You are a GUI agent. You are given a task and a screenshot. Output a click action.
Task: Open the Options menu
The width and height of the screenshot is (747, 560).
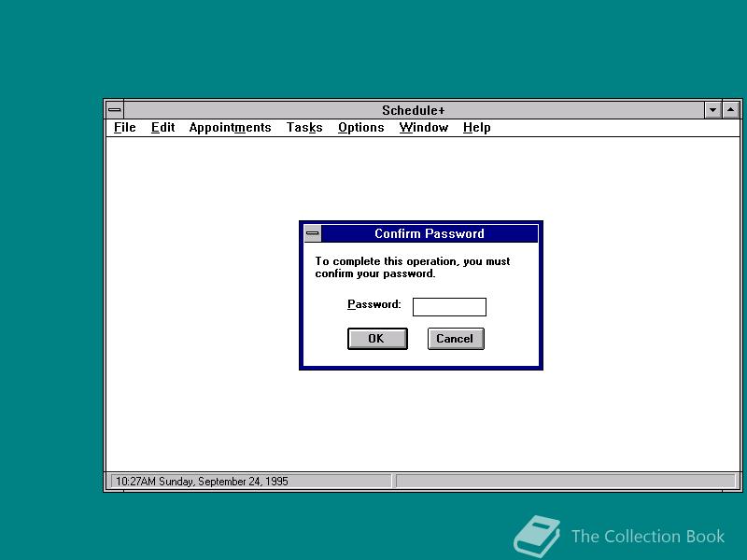tap(360, 128)
